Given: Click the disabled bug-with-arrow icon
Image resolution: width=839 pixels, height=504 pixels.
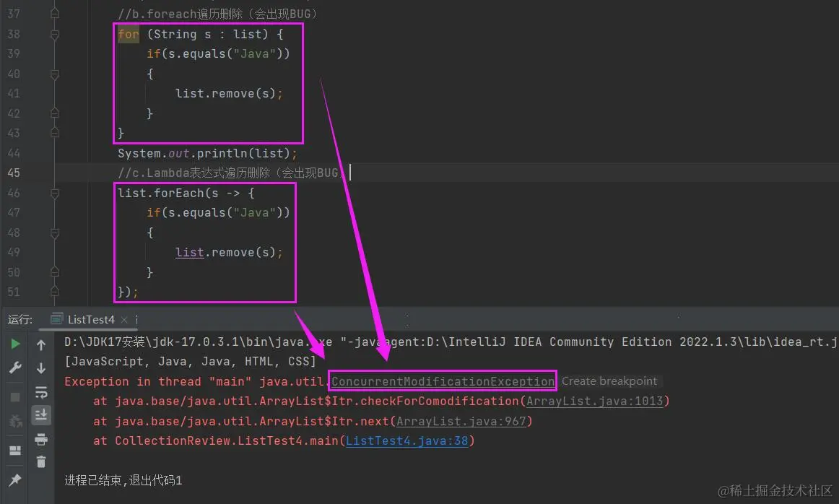Looking at the screenshot, I should (x=15, y=421).
